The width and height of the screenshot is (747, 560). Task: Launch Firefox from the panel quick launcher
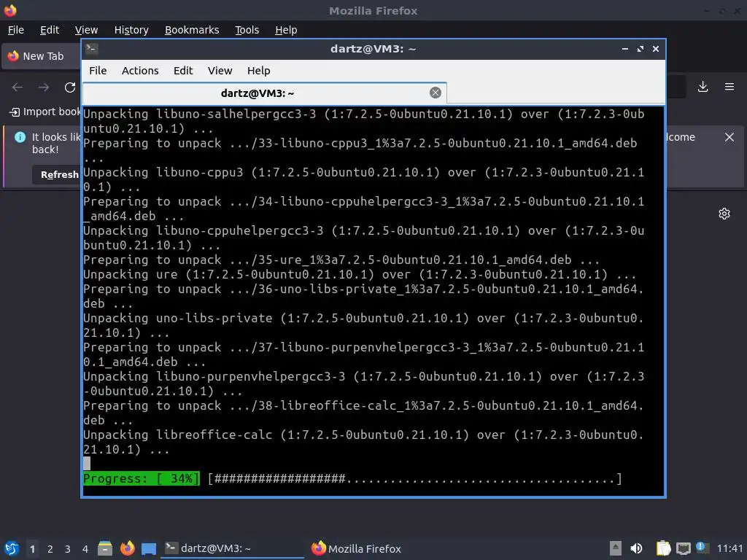127,548
